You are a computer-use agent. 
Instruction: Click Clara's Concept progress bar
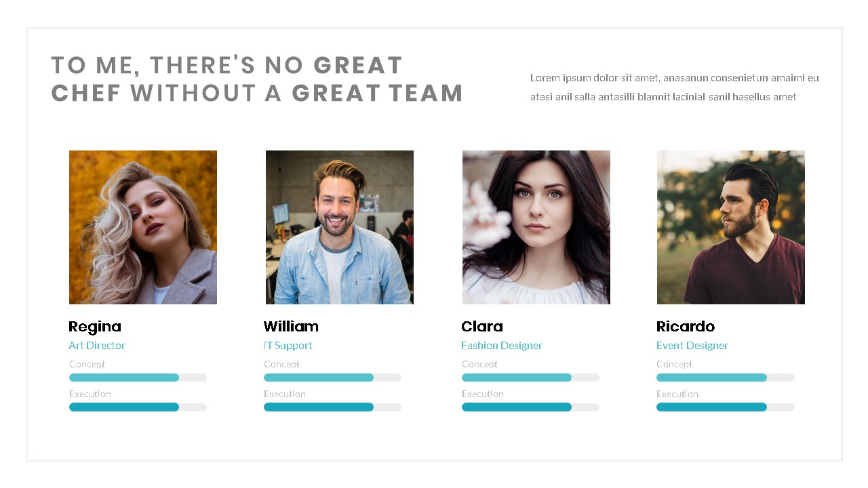pos(530,378)
